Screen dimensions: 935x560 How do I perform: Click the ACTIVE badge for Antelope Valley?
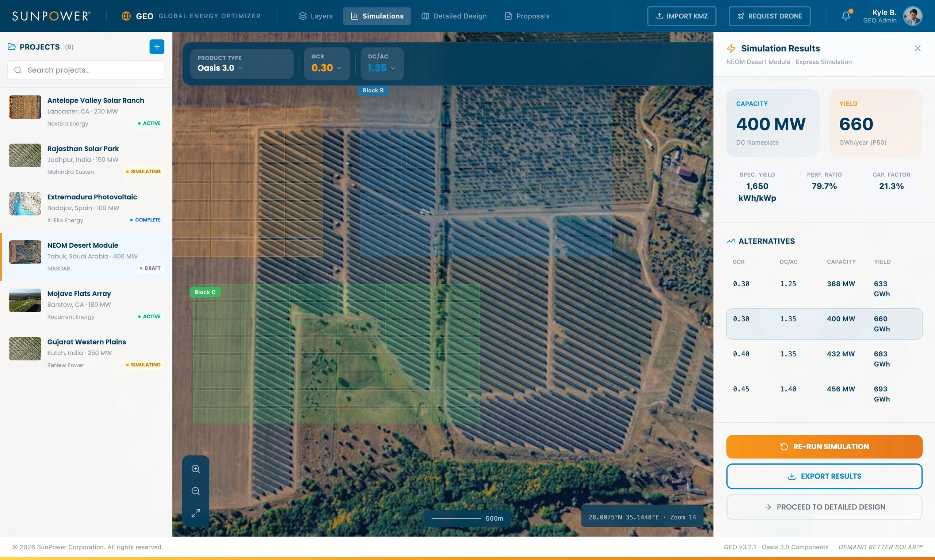pos(149,123)
